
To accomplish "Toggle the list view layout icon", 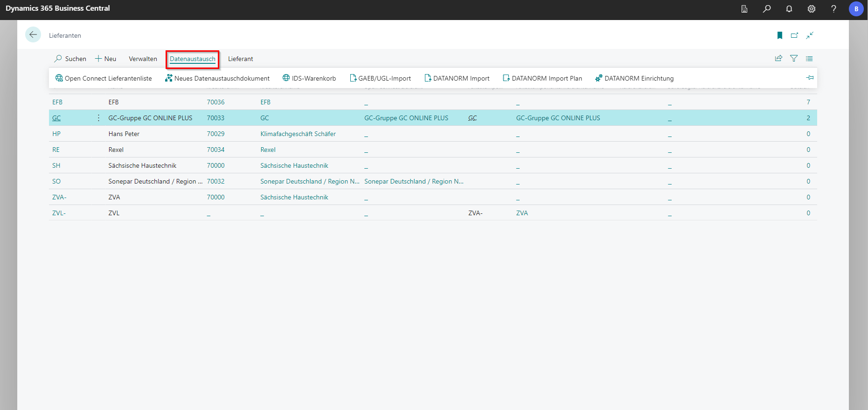I will point(809,59).
